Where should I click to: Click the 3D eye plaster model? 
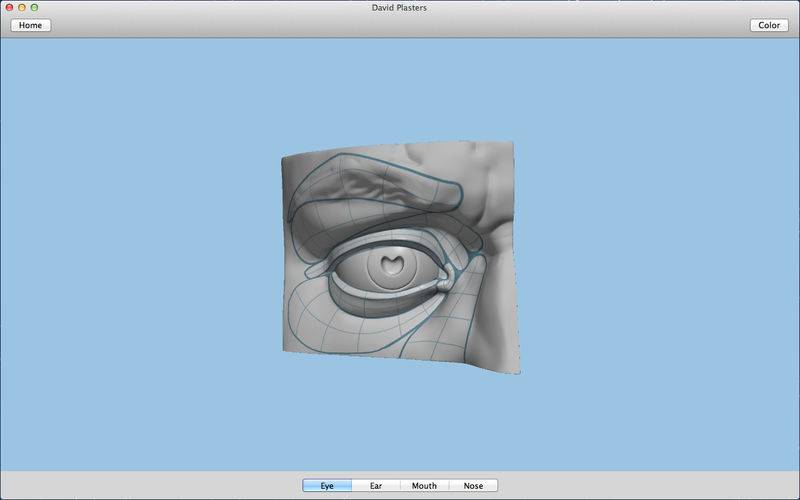coord(401,257)
